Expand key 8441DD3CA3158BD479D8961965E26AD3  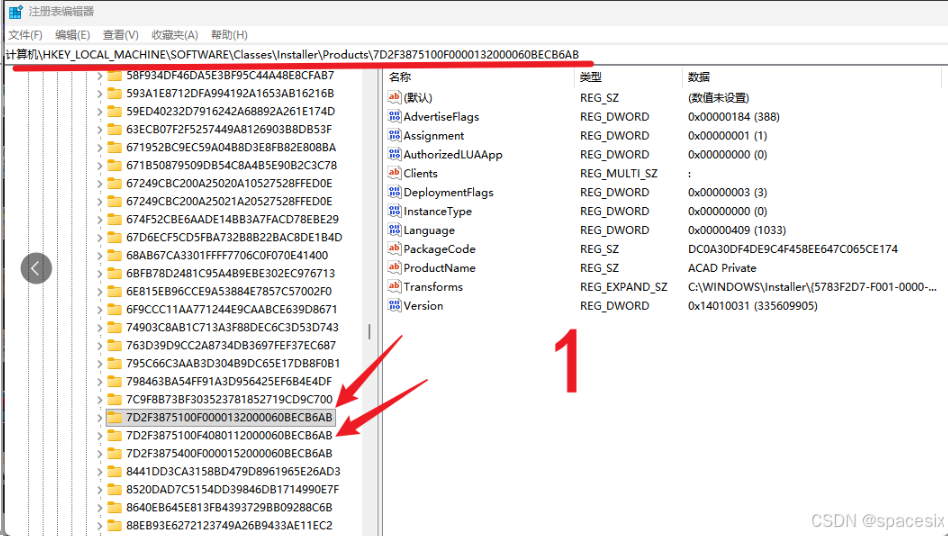click(x=100, y=471)
